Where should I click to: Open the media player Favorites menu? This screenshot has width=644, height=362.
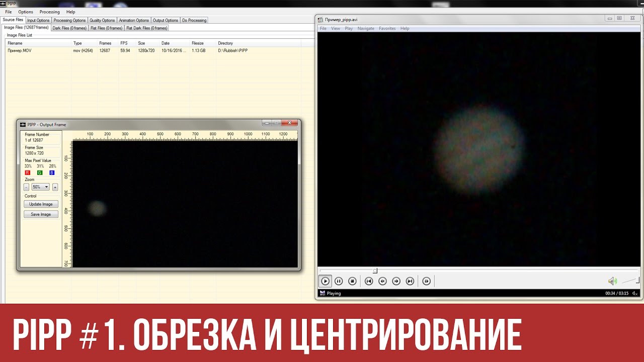pos(387,29)
